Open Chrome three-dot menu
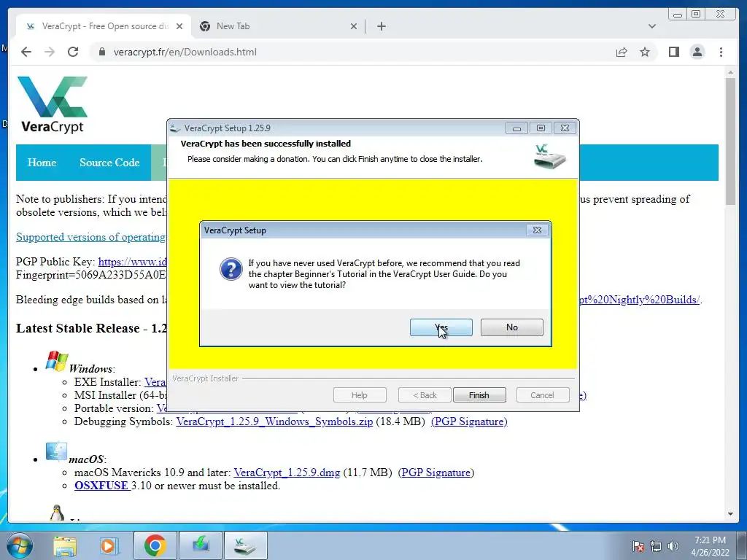The height and width of the screenshot is (560, 747). coord(721,52)
